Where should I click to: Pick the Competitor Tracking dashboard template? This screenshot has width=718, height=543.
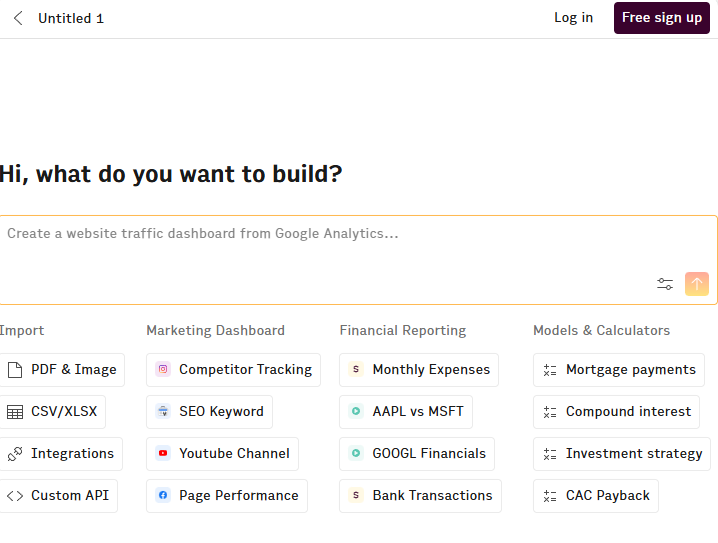pyautogui.click(x=233, y=370)
